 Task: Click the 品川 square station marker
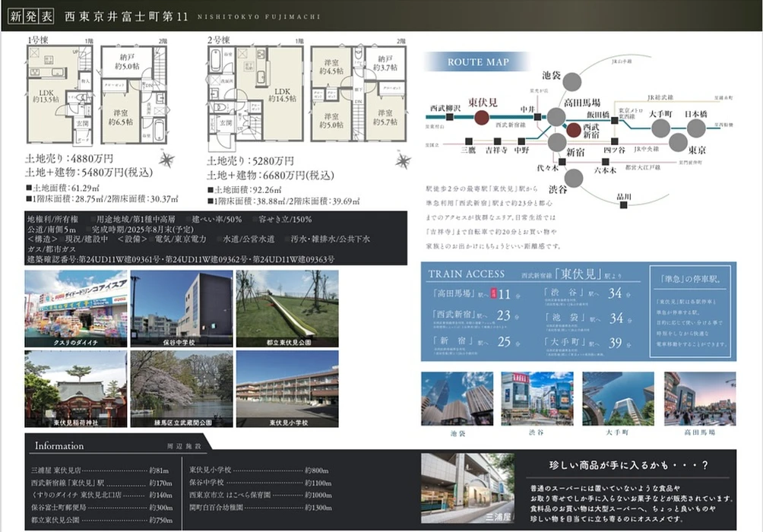(x=623, y=205)
